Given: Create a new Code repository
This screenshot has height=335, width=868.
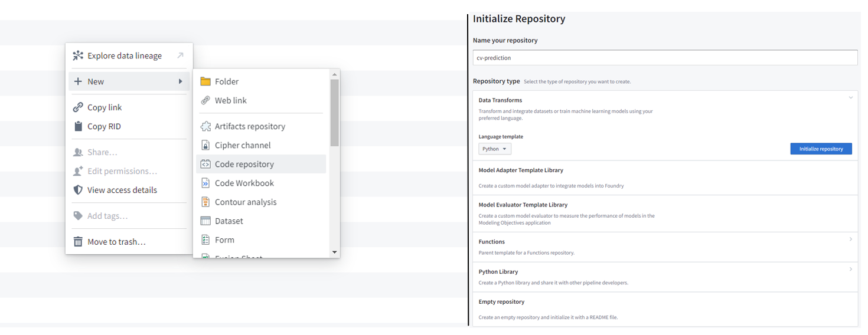Looking at the screenshot, I should [261, 164].
